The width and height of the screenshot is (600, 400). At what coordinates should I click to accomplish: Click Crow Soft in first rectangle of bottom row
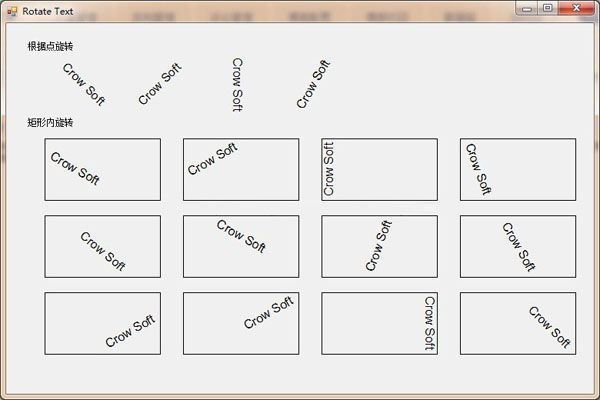point(130,331)
